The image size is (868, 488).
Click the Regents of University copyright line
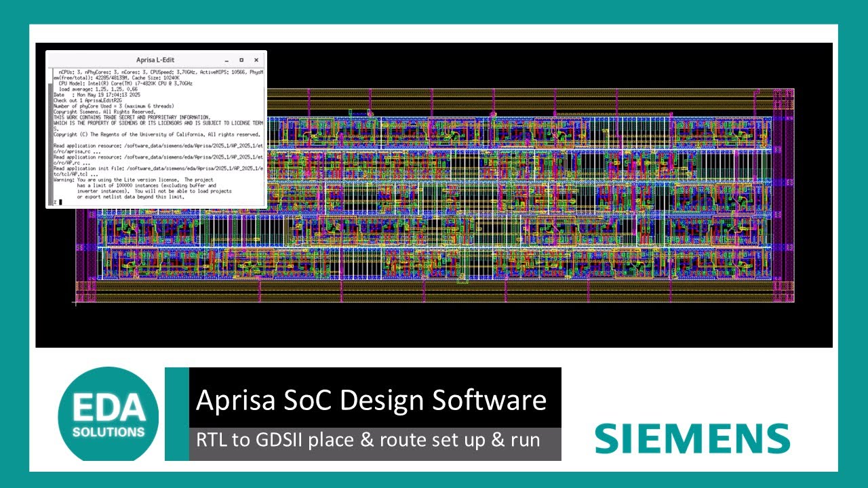[x=157, y=135]
